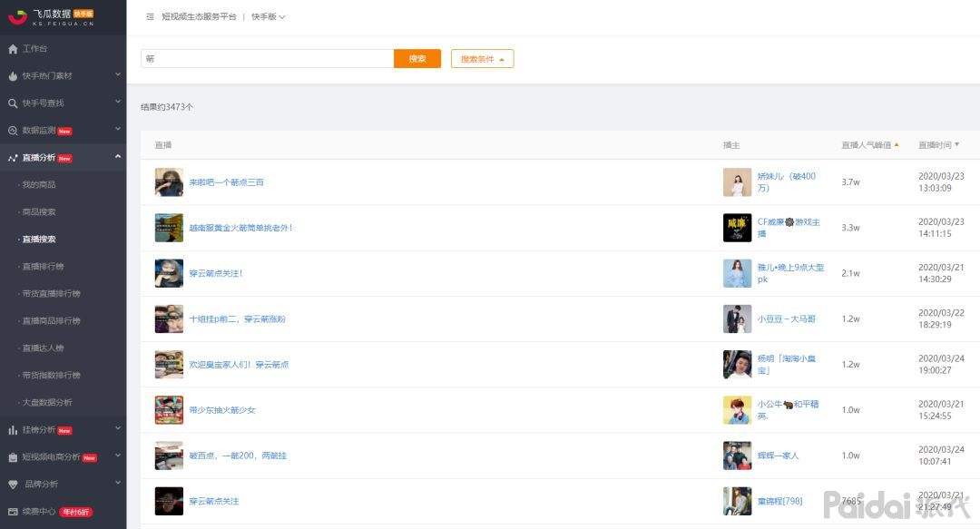980x529 pixels.
Task: Click the 品牌分析 diamond icon
Action: [13, 485]
